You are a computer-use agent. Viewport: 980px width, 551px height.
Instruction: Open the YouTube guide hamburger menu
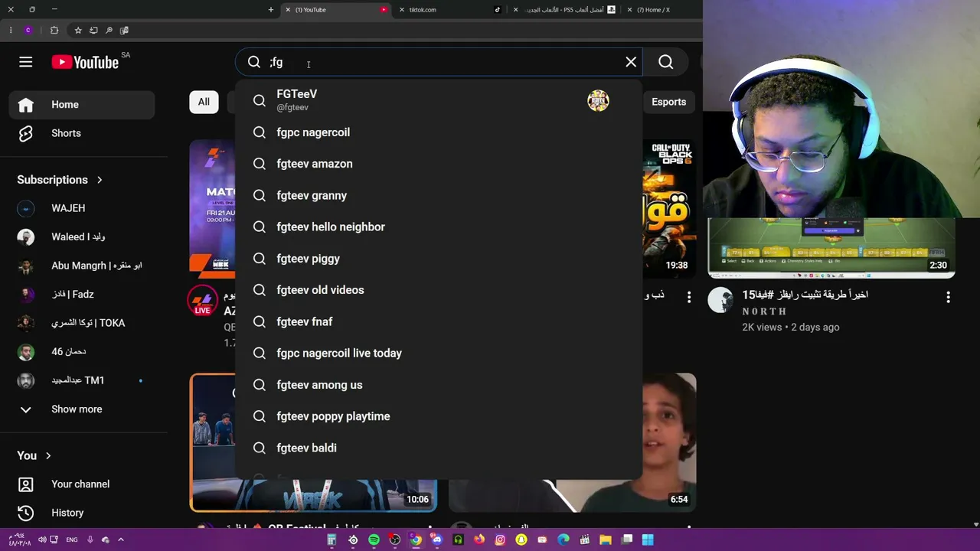pos(26,62)
